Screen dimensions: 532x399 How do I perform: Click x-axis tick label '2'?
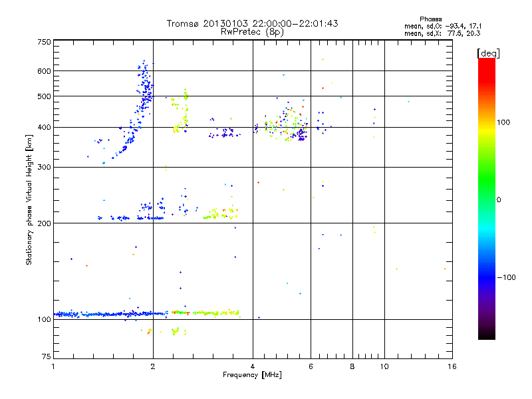point(153,366)
